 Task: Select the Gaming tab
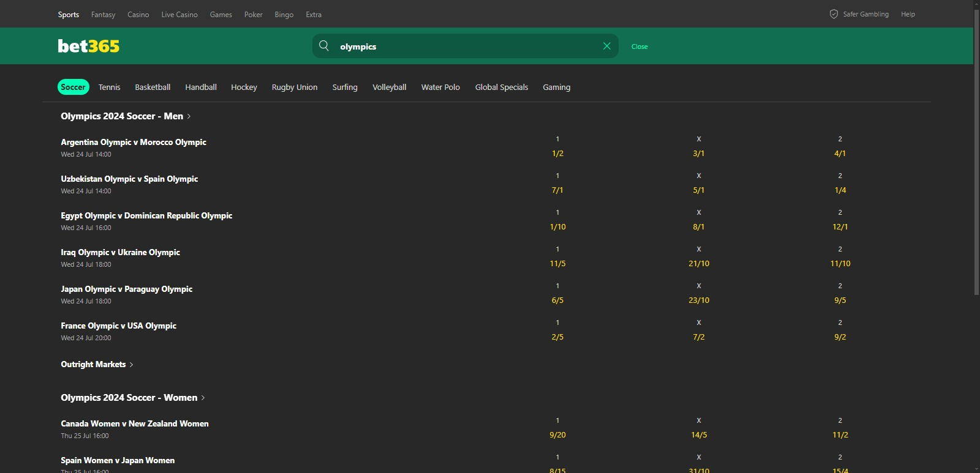pyautogui.click(x=557, y=87)
